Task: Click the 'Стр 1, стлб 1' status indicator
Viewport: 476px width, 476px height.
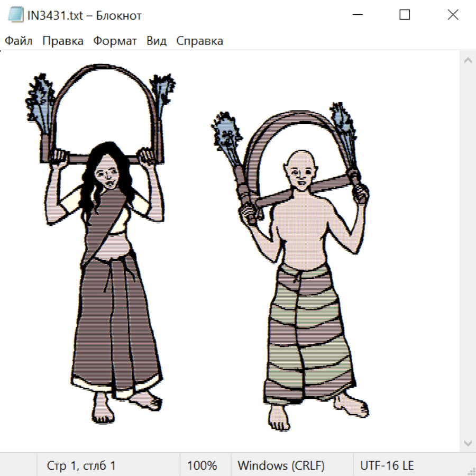Action: [x=81, y=465]
